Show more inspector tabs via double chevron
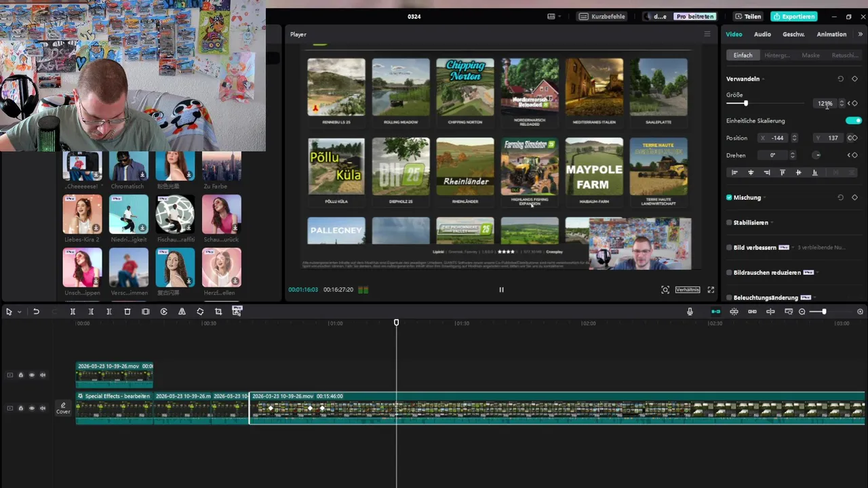Screen dimensions: 868x488 tap(861, 34)
